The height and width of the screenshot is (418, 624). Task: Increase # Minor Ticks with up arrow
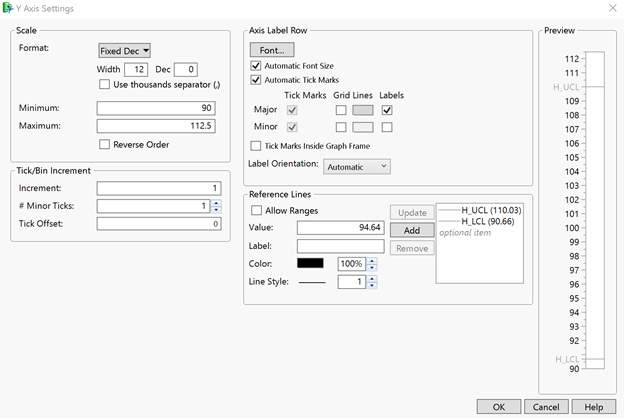pos(216,203)
